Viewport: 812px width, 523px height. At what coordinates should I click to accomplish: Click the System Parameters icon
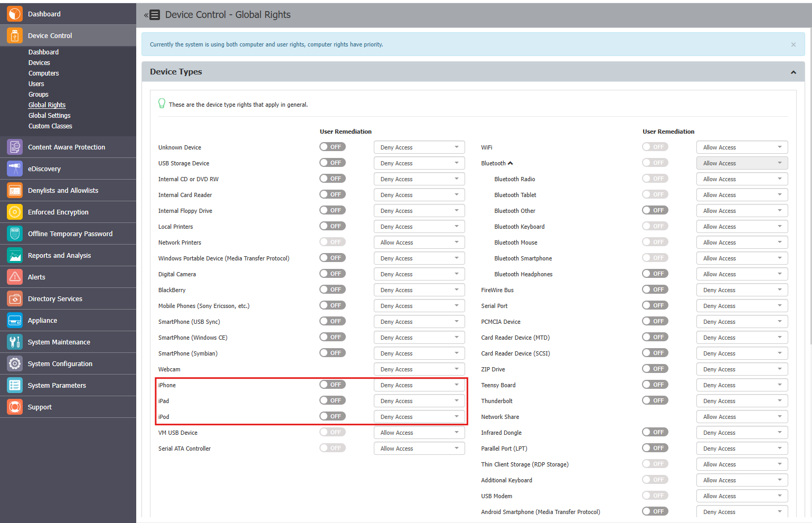15,385
